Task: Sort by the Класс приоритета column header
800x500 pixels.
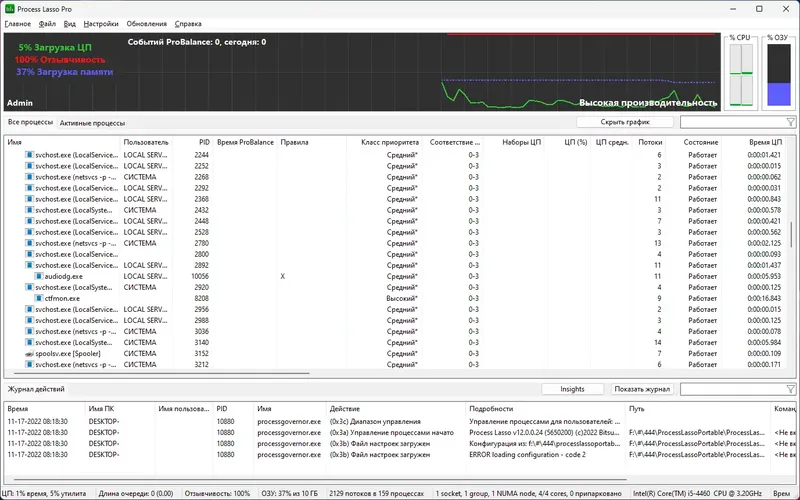Action: click(x=390, y=142)
